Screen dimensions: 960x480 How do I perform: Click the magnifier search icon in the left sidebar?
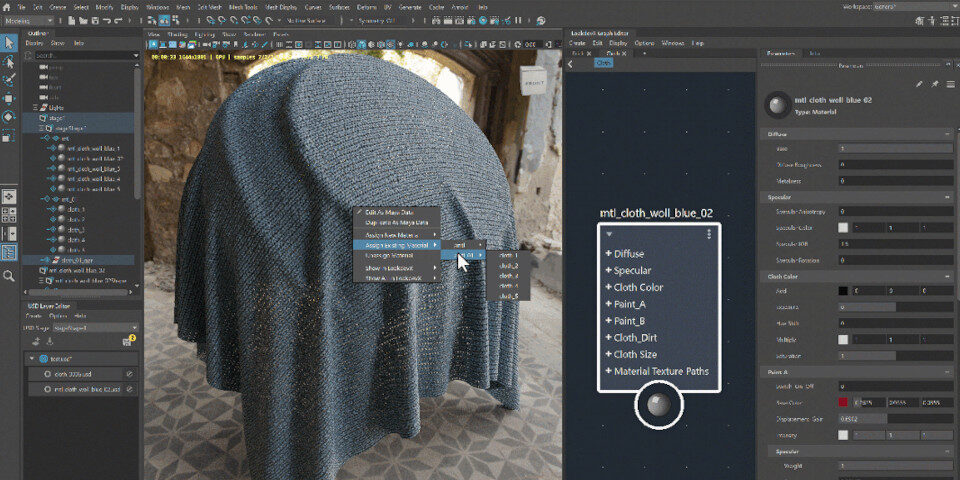click(9, 275)
